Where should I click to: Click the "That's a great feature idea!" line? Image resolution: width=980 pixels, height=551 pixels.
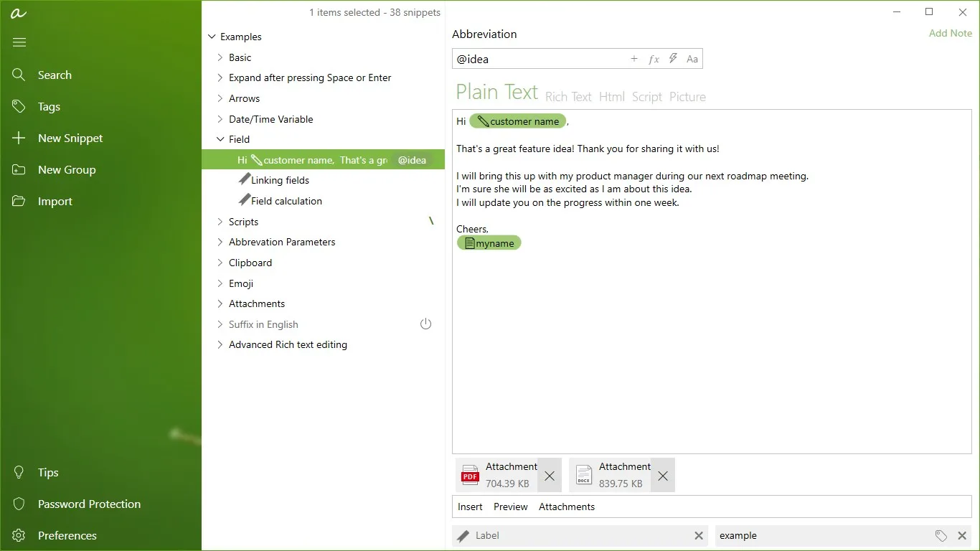pyautogui.click(x=588, y=149)
